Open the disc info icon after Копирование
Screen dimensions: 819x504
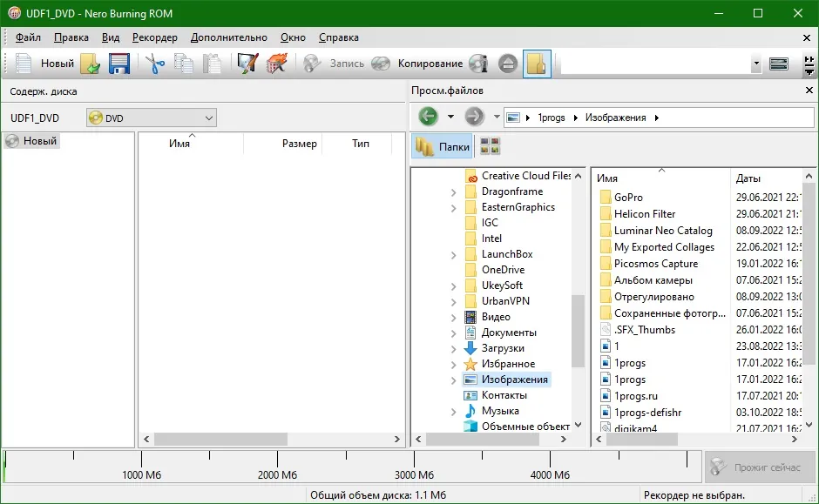pos(478,64)
